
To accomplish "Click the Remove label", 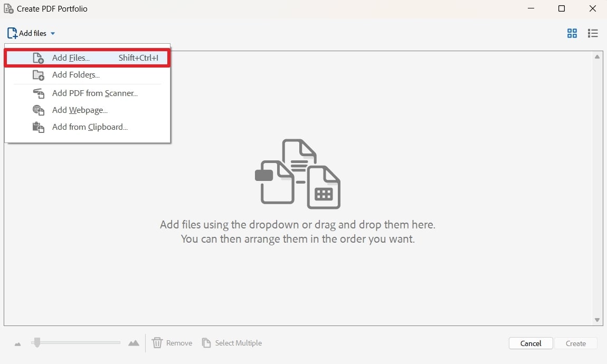I will [179, 343].
